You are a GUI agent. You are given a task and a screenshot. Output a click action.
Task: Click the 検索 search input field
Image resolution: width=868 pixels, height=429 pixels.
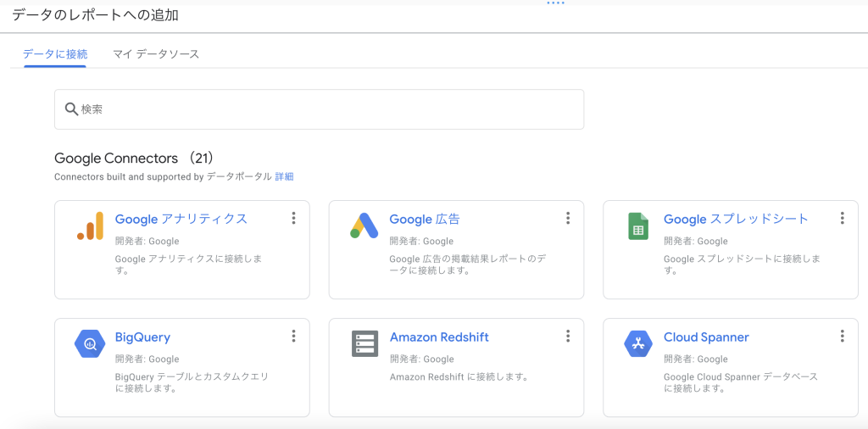point(322,109)
